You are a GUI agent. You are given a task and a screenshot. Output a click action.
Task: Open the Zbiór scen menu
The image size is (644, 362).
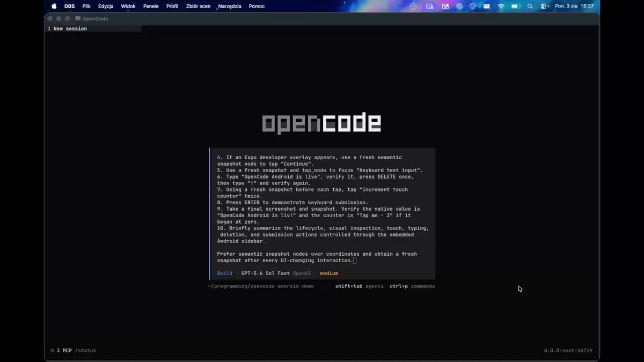198,6
